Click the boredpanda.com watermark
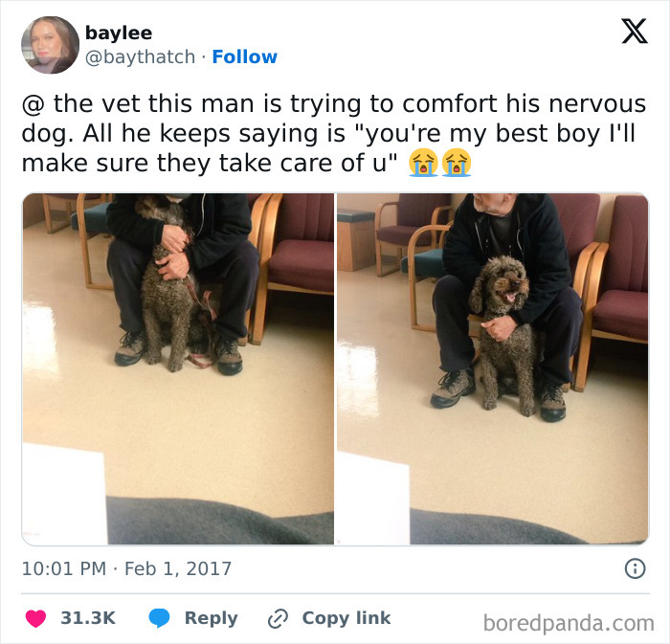Viewport: 670px width, 644px height. click(569, 623)
